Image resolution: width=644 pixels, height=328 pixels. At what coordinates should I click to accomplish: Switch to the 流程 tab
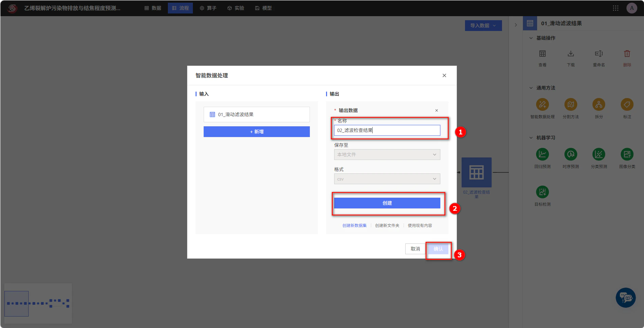coord(180,8)
